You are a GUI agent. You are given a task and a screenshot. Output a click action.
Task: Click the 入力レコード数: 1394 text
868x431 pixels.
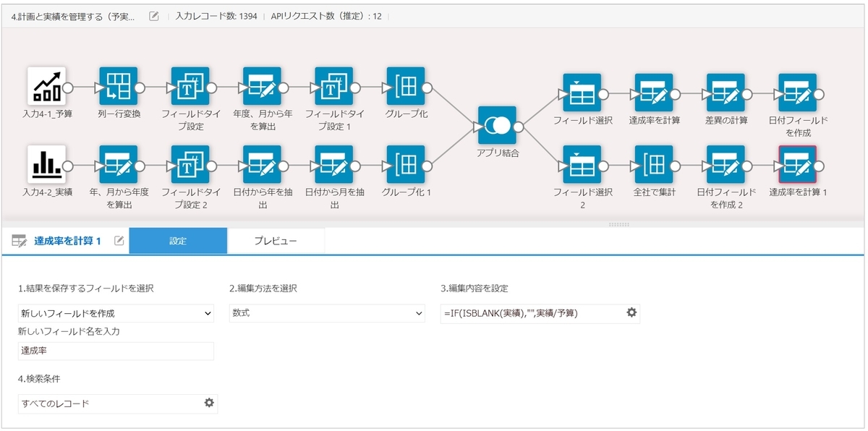click(x=215, y=16)
